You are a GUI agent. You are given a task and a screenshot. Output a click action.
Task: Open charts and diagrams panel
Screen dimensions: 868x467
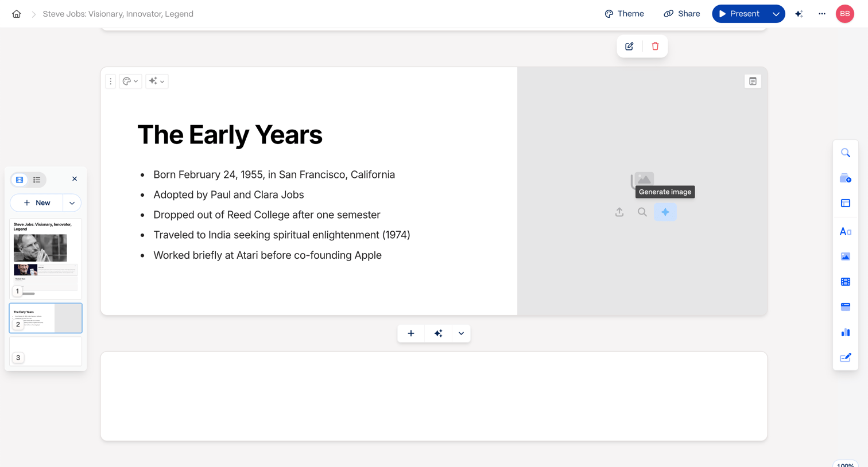pyautogui.click(x=846, y=332)
